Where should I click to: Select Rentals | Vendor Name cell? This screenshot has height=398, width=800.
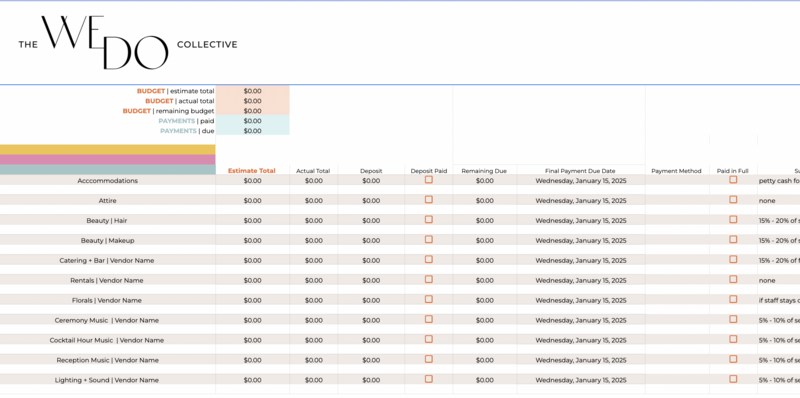(108, 280)
